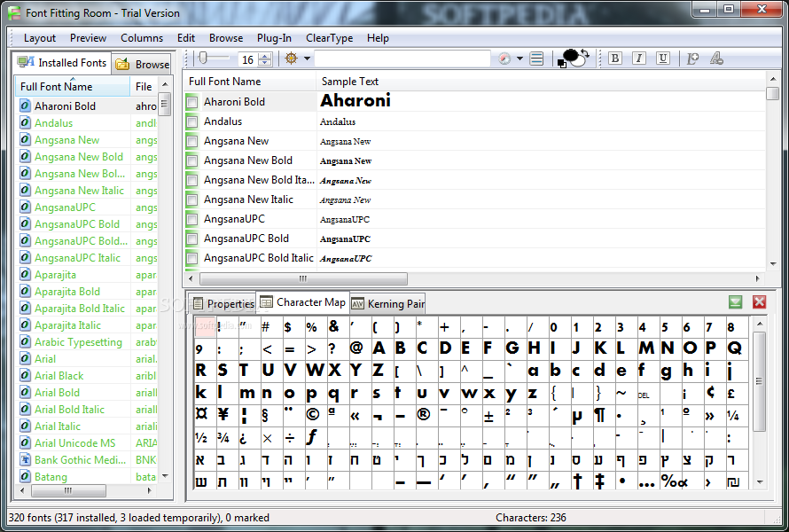789x532 pixels.
Task: Click the Browse tab folder icon
Action: [122, 64]
